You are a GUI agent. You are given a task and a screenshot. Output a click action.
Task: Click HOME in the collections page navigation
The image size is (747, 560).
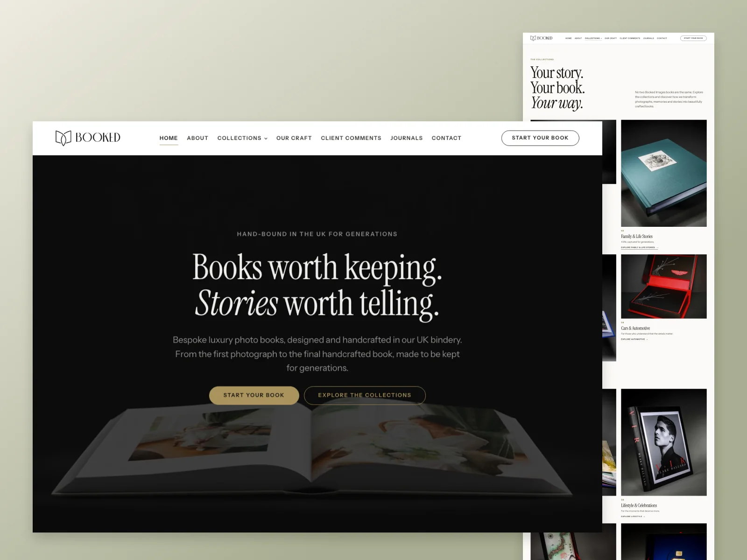click(568, 38)
